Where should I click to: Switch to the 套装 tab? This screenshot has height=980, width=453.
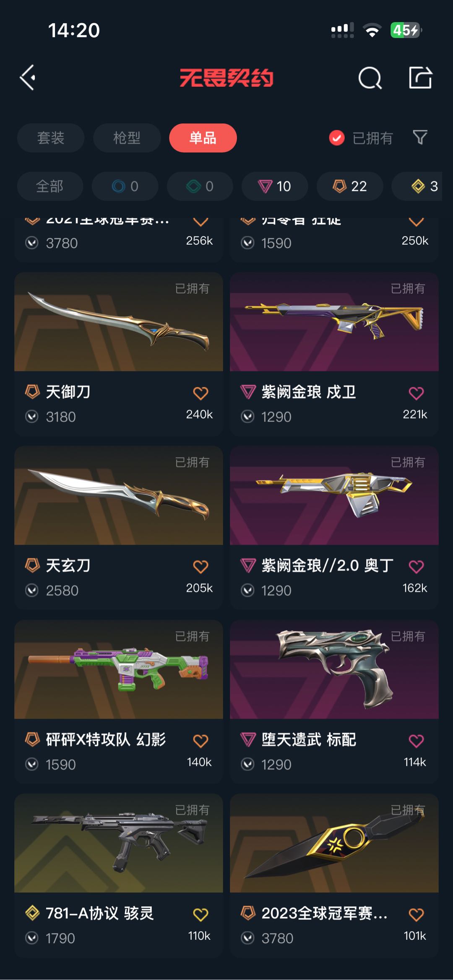51,138
